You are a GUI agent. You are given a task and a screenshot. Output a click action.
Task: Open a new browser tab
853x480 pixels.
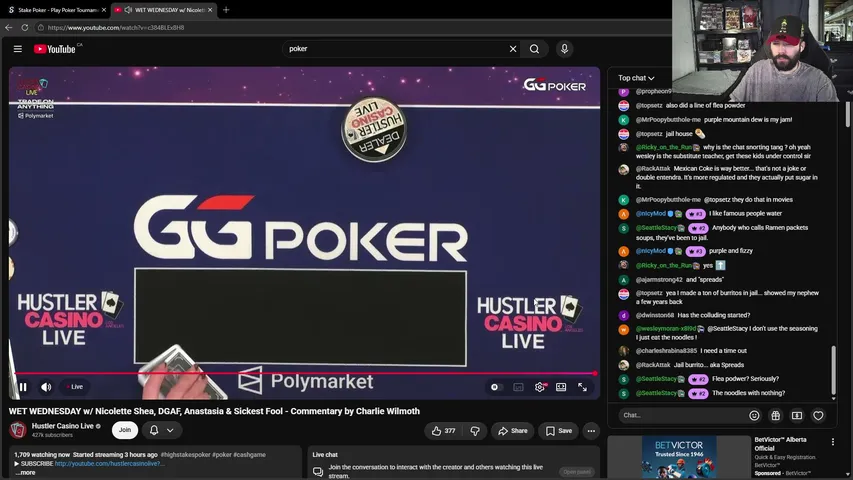(x=226, y=10)
